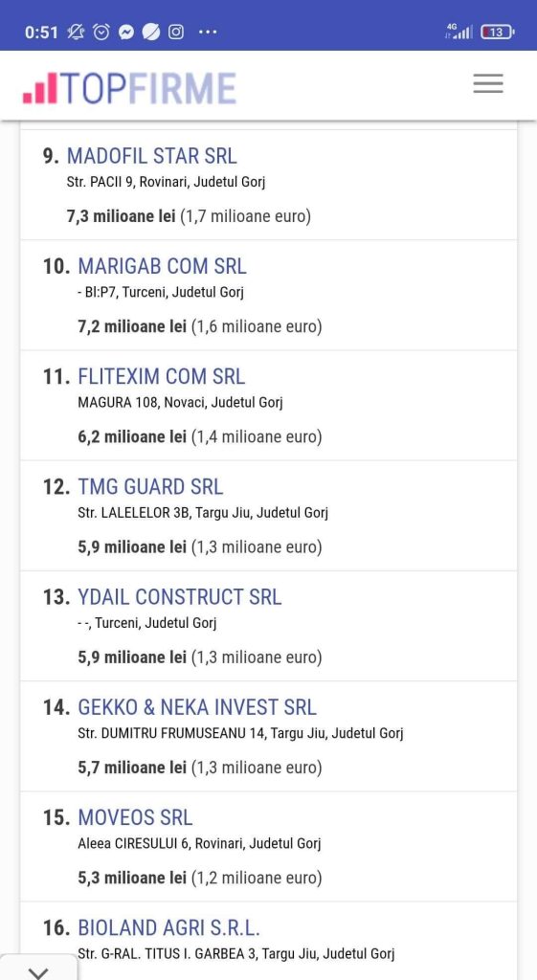
Task: Select MOVEOS SRL company link
Action: click(135, 817)
